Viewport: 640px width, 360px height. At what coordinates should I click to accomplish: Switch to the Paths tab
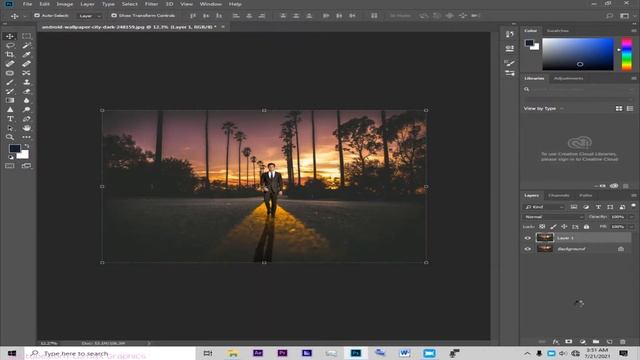point(585,196)
